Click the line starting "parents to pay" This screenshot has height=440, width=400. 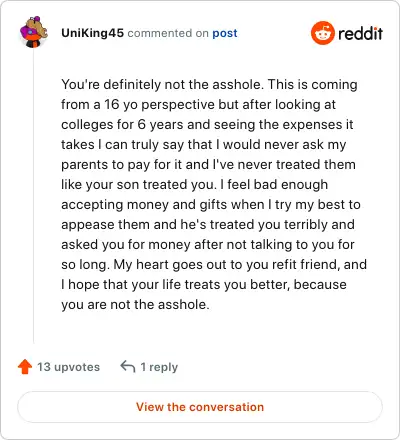click(208, 164)
